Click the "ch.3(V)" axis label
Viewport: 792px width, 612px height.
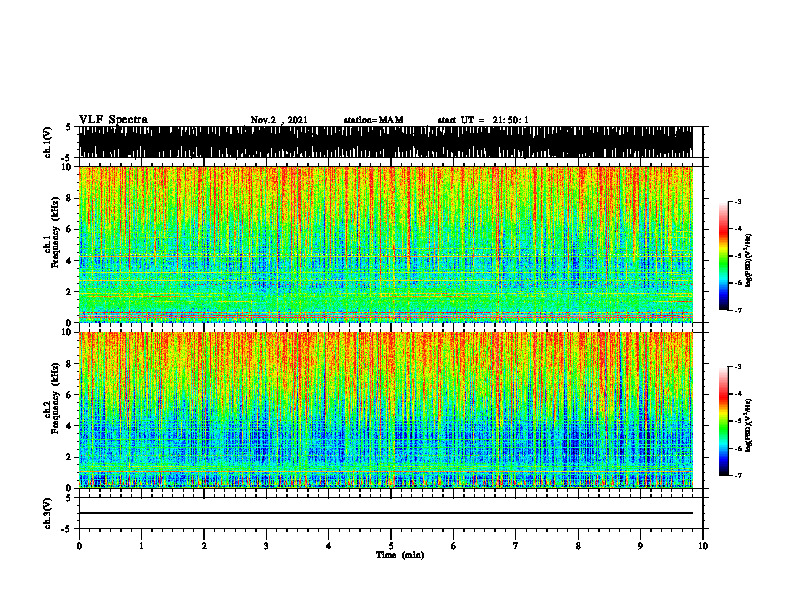[x=47, y=514]
